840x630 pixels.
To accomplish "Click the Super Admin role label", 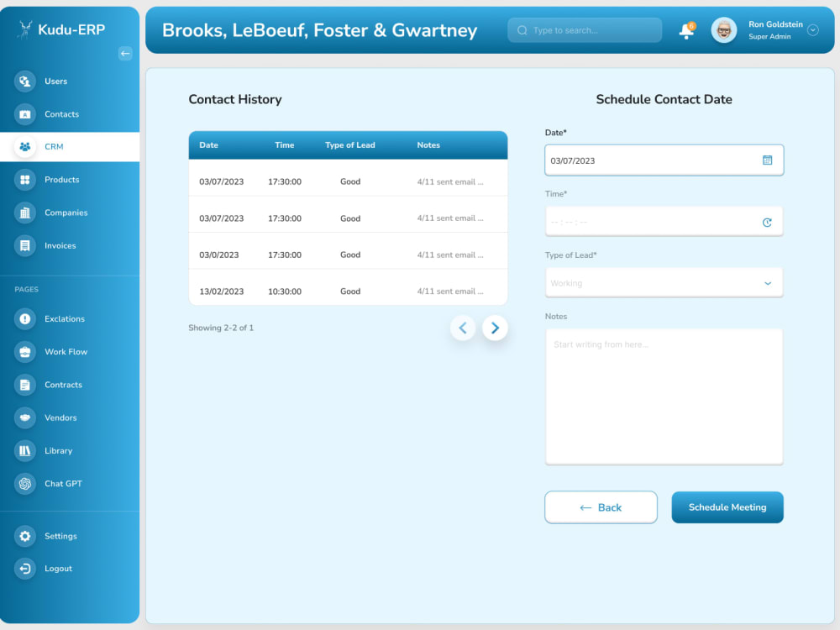I will tap(769, 37).
